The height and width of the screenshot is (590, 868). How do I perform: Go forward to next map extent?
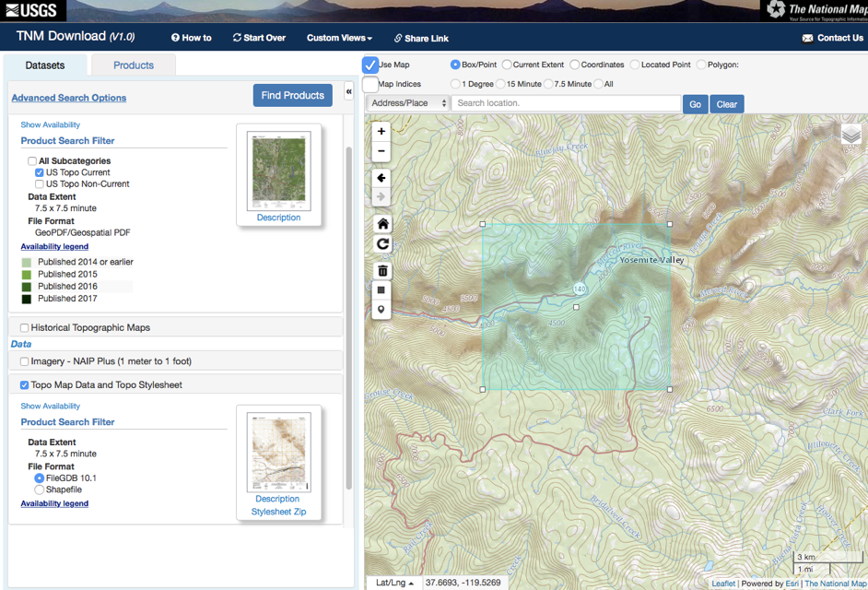[381, 196]
